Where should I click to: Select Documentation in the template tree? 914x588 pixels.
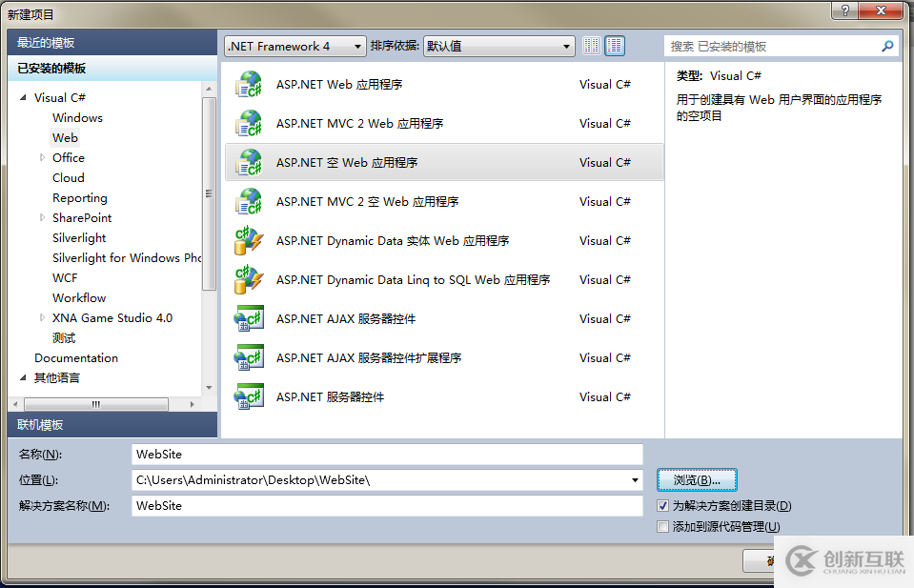point(76,357)
